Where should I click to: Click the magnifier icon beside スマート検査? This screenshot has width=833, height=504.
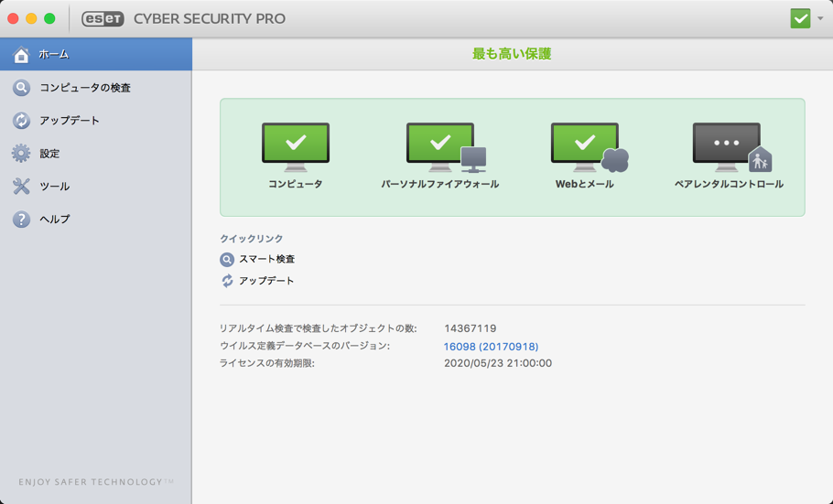click(227, 259)
